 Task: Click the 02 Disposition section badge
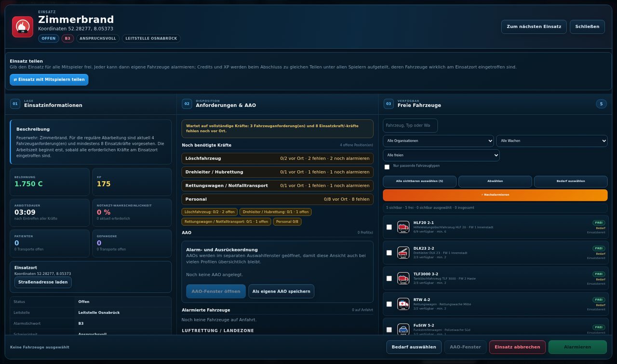[x=187, y=104]
